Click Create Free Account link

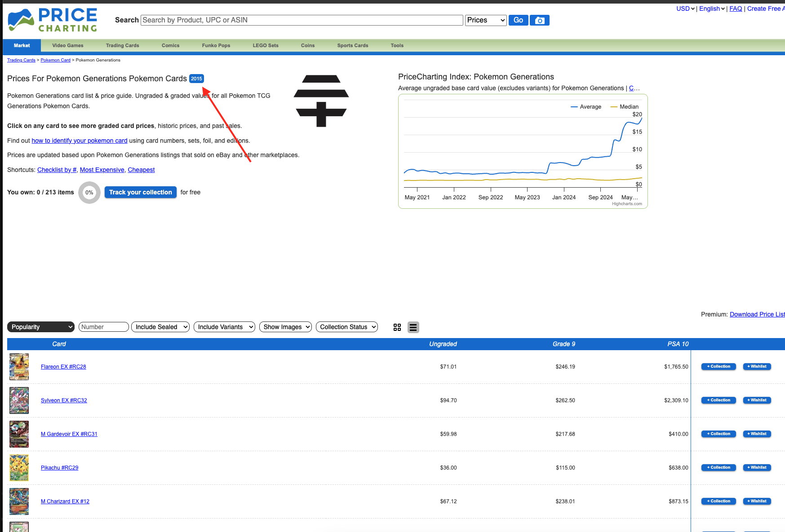(766, 9)
